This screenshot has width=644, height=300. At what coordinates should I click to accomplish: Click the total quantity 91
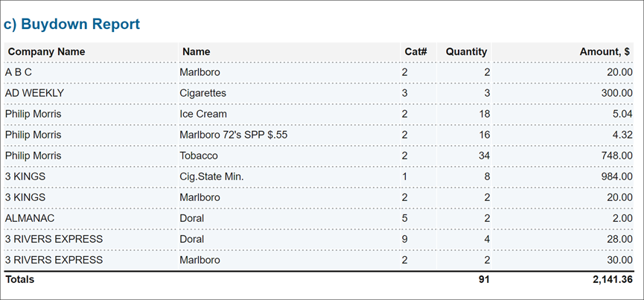click(x=484, y=279)
